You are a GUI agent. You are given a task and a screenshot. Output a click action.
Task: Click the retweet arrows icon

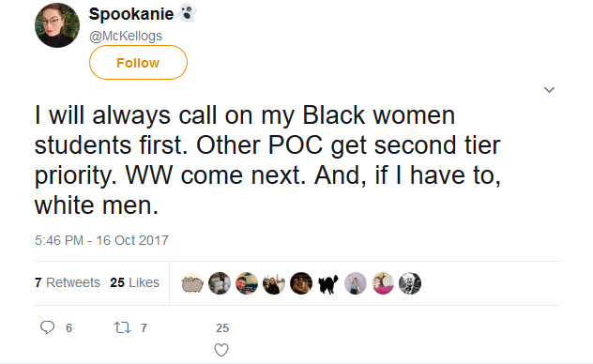[x=123, y=327]
